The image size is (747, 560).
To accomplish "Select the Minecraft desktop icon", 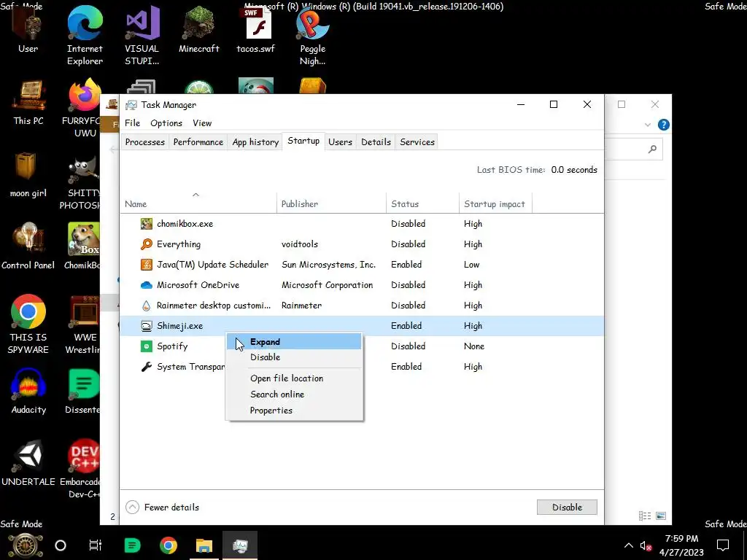I will click(198, 24).
